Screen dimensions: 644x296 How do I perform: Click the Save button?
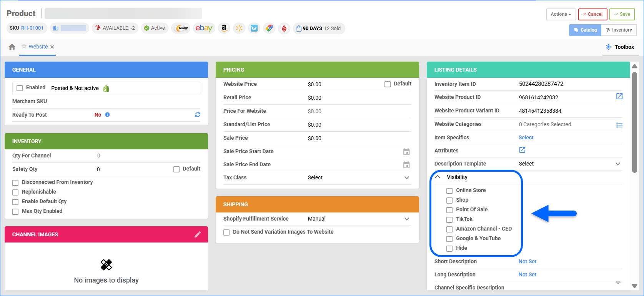tap(622, 14)
